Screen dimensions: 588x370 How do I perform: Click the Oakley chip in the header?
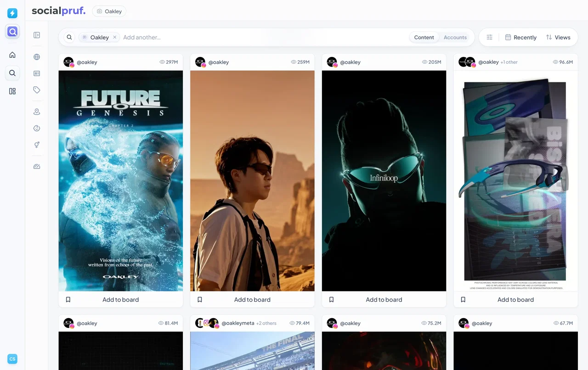[x=109, y=11]
